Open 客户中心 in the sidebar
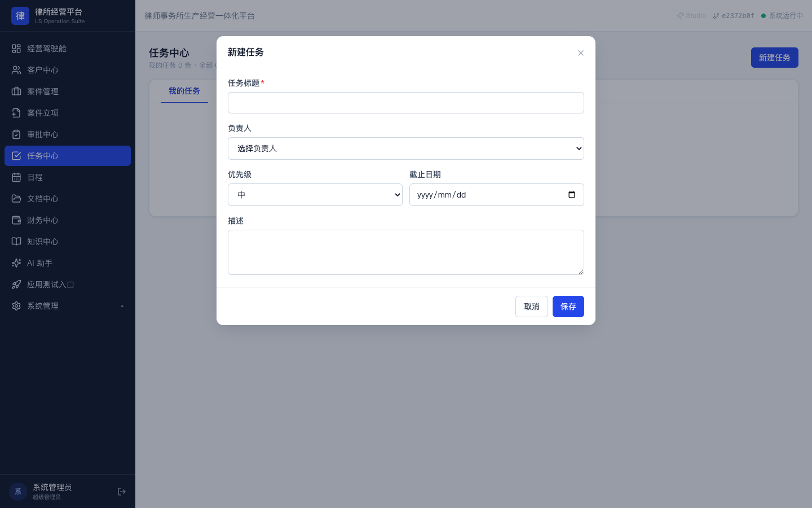 coord(68,70)
